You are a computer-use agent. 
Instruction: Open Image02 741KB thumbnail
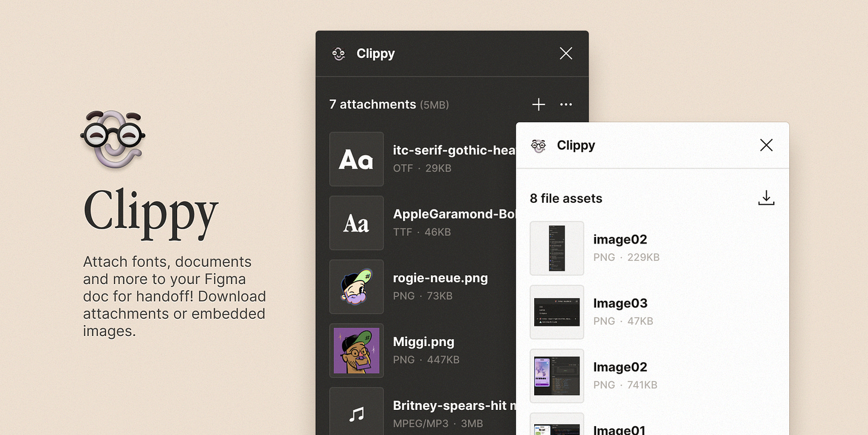point(557,376)
